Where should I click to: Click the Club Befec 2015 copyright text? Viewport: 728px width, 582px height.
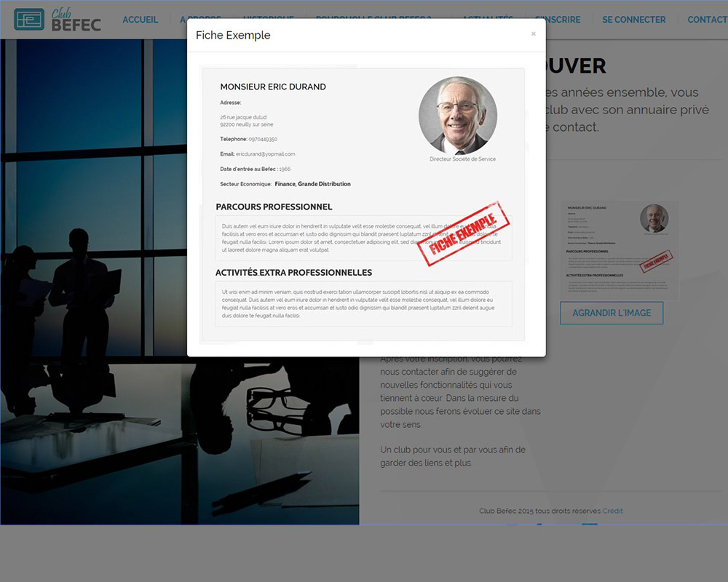[x=539, y=511]
